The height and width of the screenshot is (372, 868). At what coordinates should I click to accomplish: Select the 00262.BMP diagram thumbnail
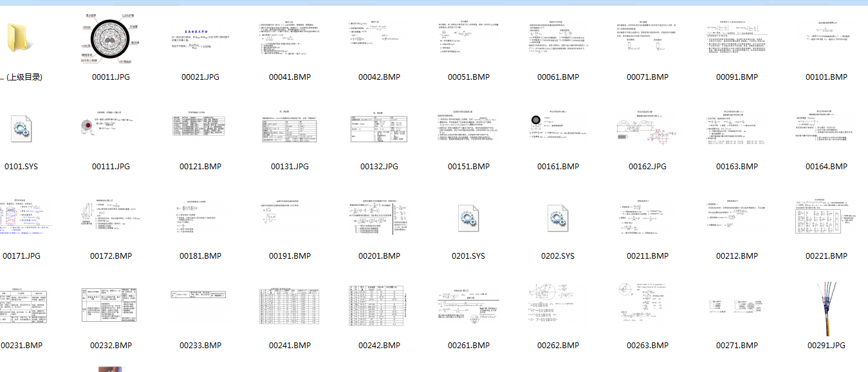[x=558, y=307]
